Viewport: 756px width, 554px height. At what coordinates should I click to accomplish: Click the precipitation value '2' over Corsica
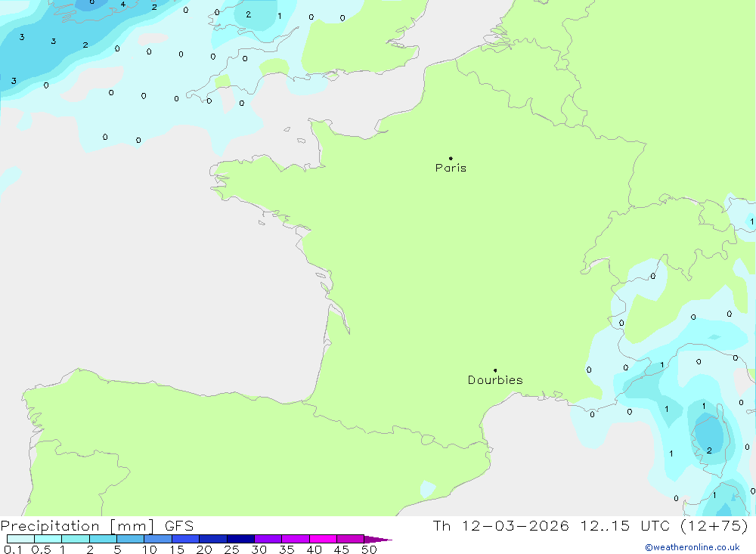coord(709,450)
